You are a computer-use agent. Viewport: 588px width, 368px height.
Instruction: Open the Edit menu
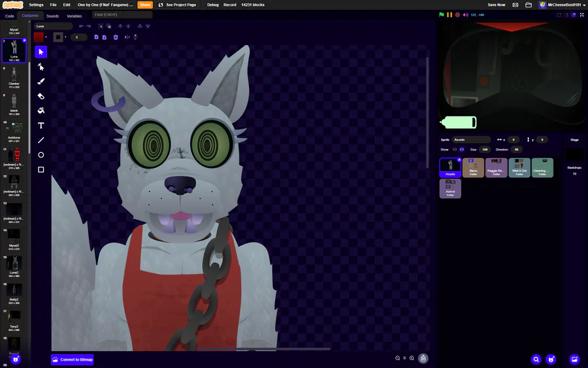[67, 5]
